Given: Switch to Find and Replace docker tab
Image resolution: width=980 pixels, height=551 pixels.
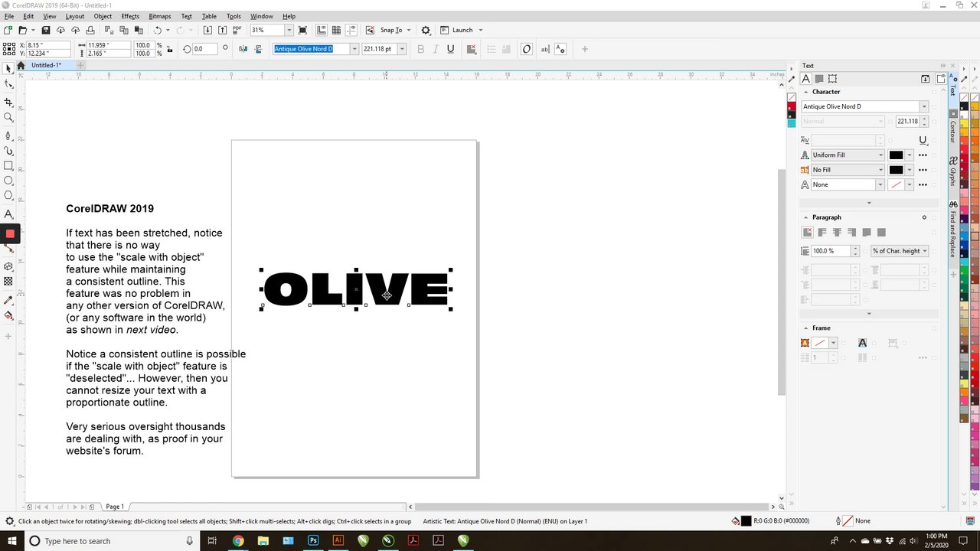Looking at the screenshot, I should pos(953,230).
